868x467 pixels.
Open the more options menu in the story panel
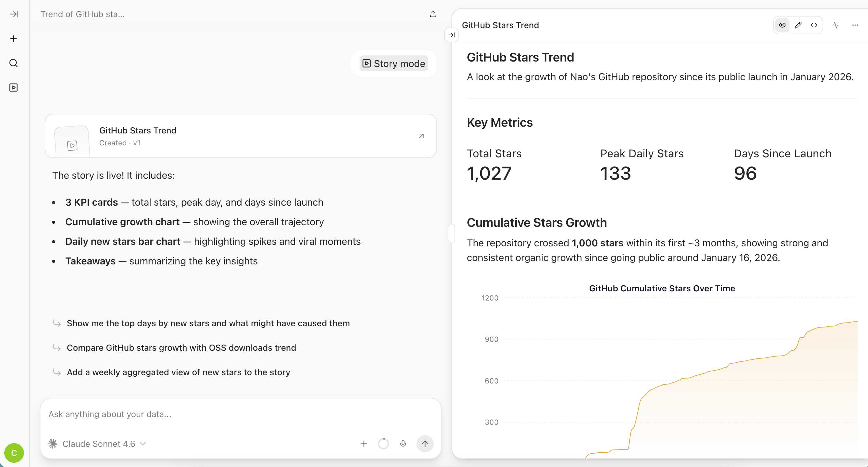point(855,25)
